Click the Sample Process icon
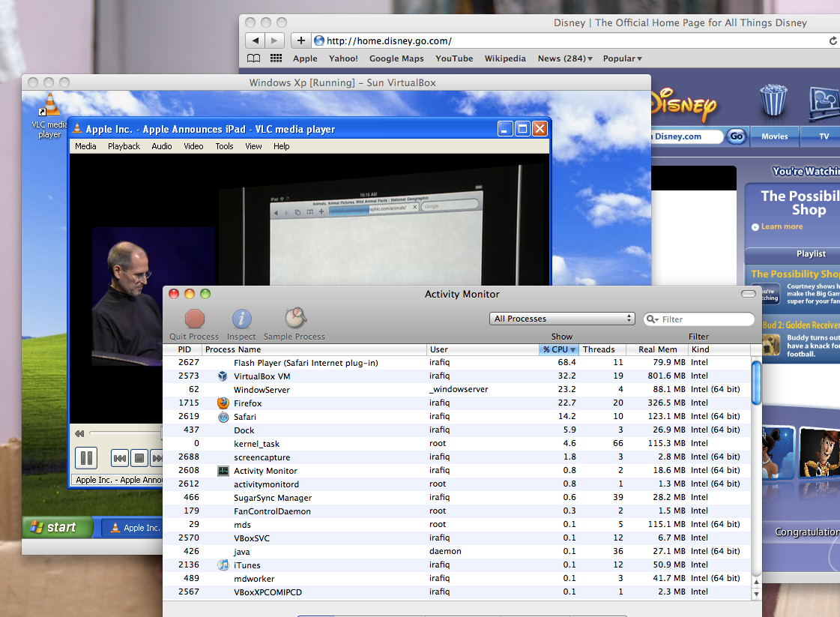The width and height of the screenshot is (840, 617). (294, 318)
